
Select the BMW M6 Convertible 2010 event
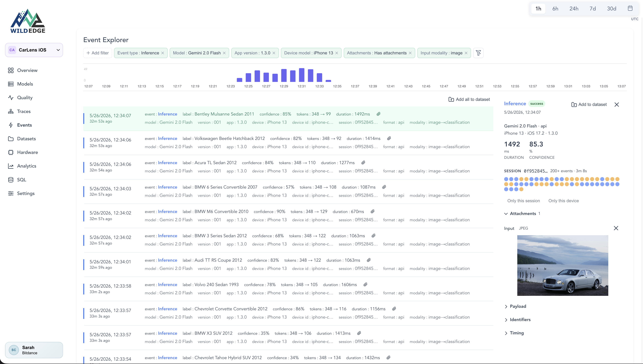[288, 216]
